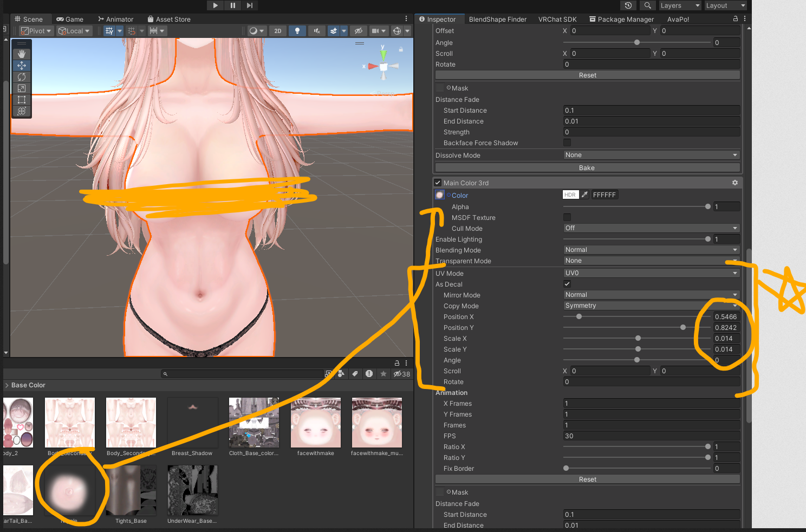Open the BlendShape Finder tab
Image resolution: width=806 pixels, height=532 pixels.
pos(497,19)
